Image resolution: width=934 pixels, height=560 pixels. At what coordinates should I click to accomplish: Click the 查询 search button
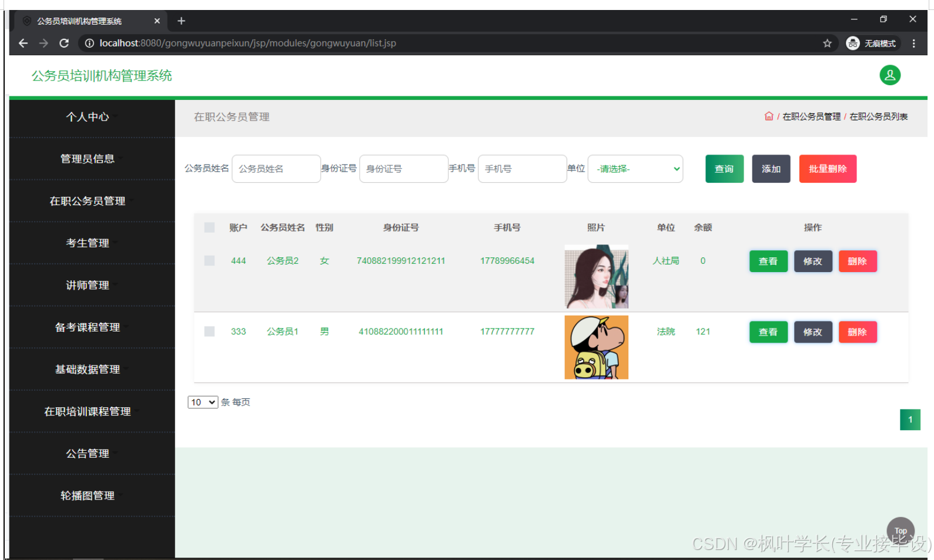(x=724, y=169)
